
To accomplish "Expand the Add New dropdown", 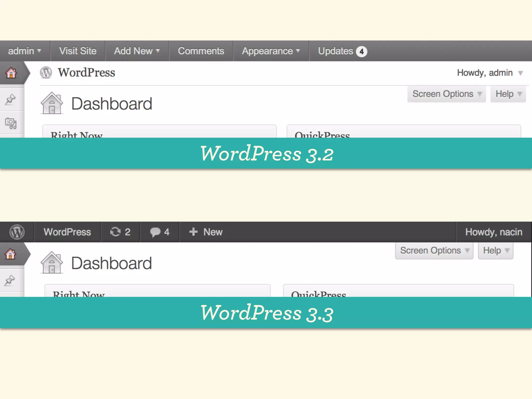I will click(x=137, y=51).
